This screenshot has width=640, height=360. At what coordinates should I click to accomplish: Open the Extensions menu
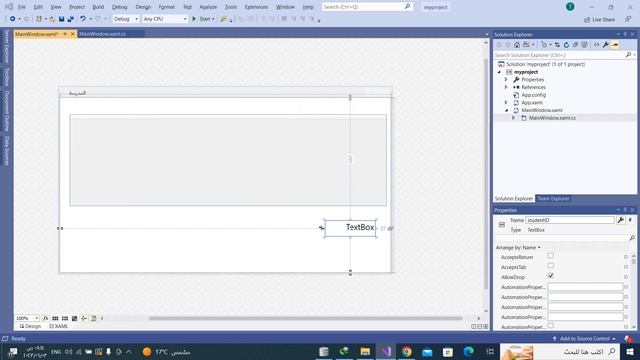[256, 7]
